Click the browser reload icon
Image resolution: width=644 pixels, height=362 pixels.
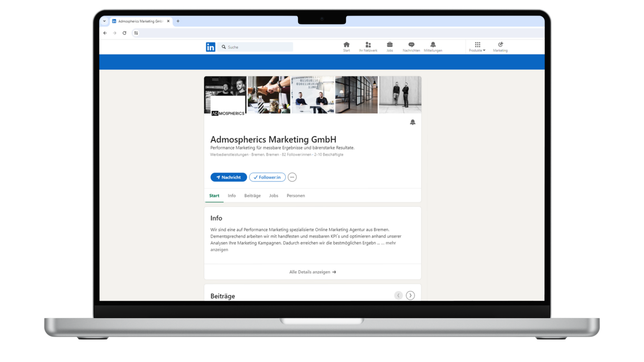[124, 33]
